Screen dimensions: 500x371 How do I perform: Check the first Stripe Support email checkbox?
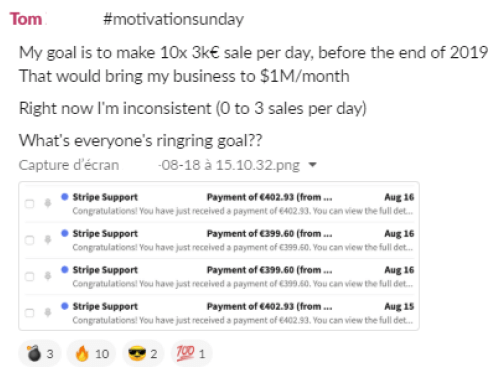30,204
